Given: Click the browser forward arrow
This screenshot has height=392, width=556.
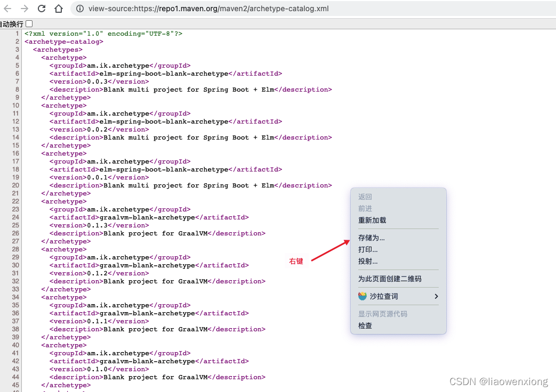Looking at the screenshot, I should [x=25, y=9].
